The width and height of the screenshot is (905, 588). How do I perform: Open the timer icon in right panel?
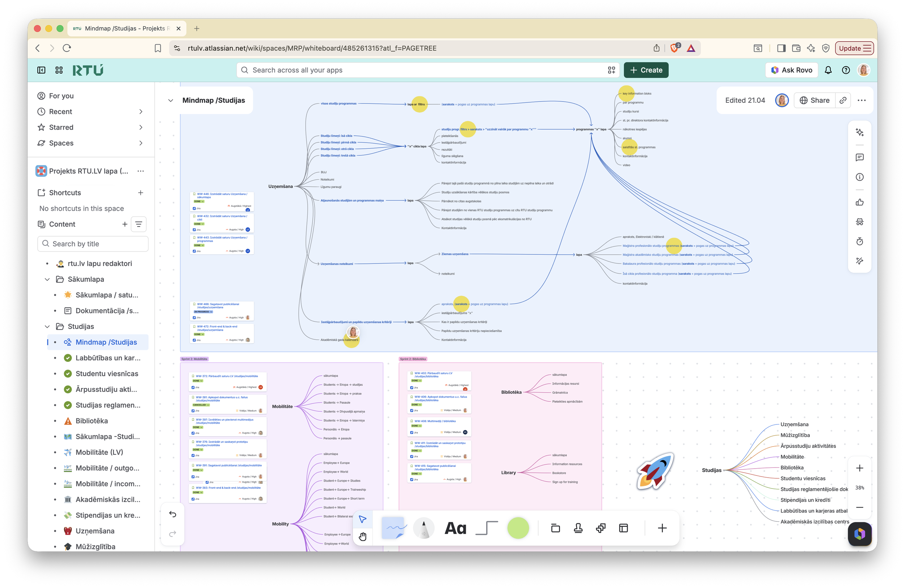tap(859, 241)
